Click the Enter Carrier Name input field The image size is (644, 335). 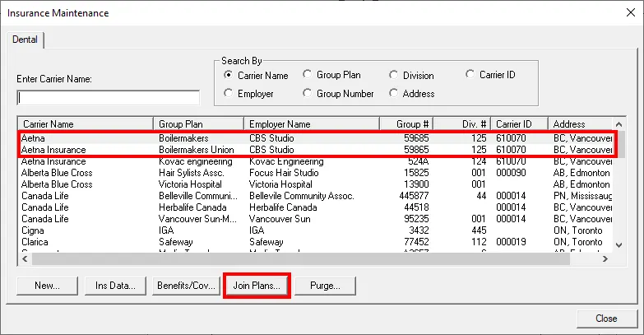pyautogui.click(x=109, y=98)
